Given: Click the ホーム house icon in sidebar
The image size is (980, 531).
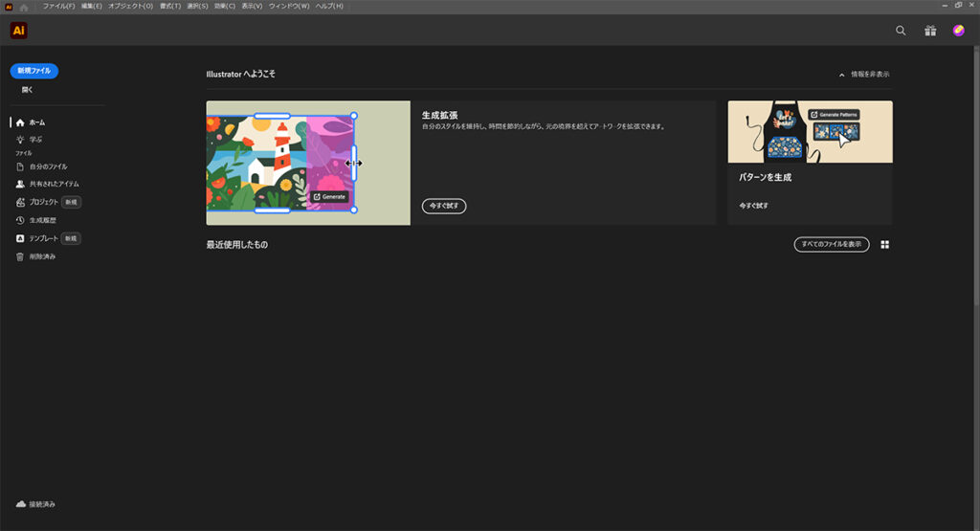Looking at the screenshot, I should click(x=20, y=122).
